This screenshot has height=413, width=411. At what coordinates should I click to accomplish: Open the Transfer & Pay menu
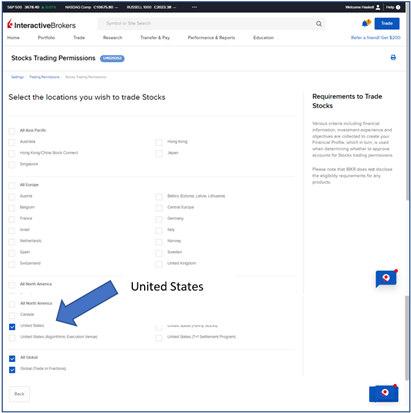pos(155,38)
